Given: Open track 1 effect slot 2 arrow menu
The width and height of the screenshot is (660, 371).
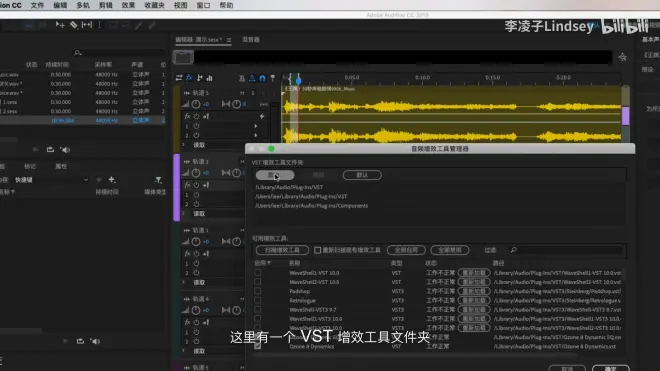Looking at the screenshot, I should point(255,135).
